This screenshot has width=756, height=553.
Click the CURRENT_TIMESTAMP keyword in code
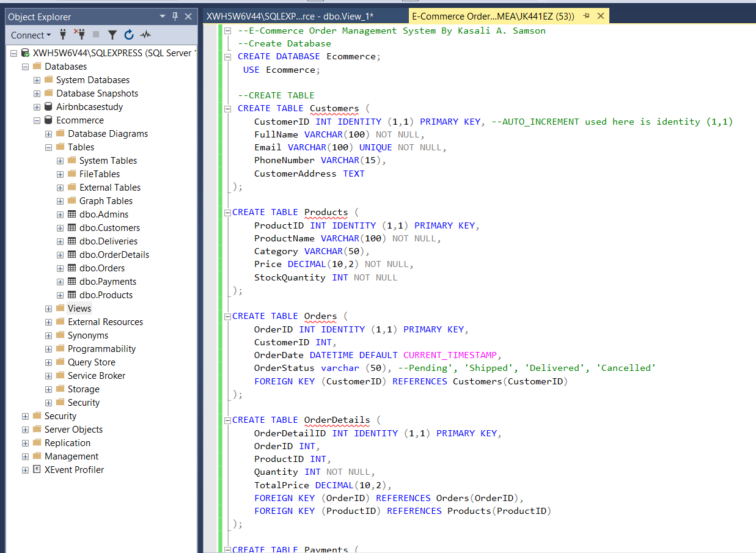point(451,355)
